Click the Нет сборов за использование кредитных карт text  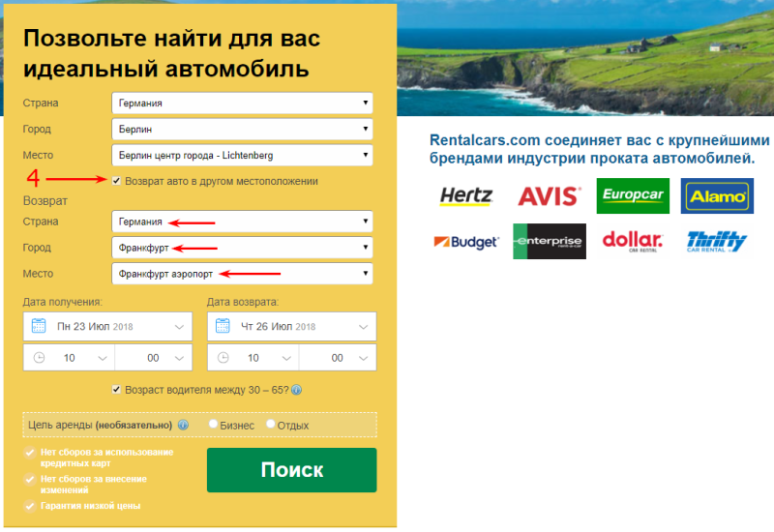tap(107, 458)
